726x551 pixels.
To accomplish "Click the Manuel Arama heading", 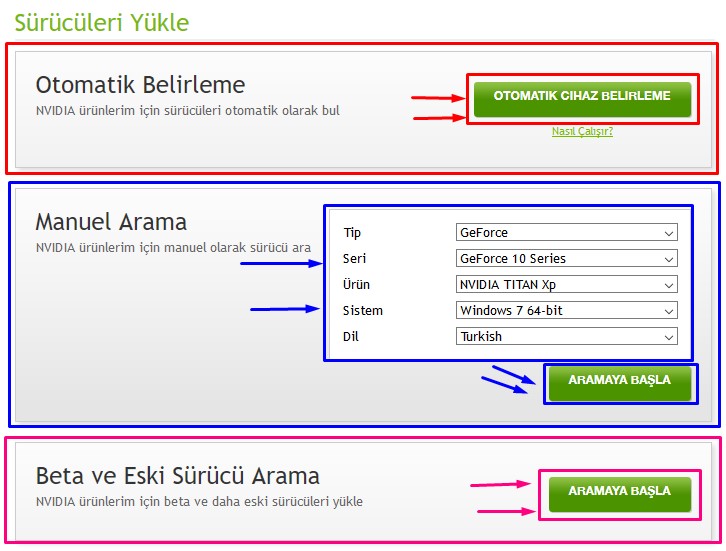I will click(x=111, y=222).
